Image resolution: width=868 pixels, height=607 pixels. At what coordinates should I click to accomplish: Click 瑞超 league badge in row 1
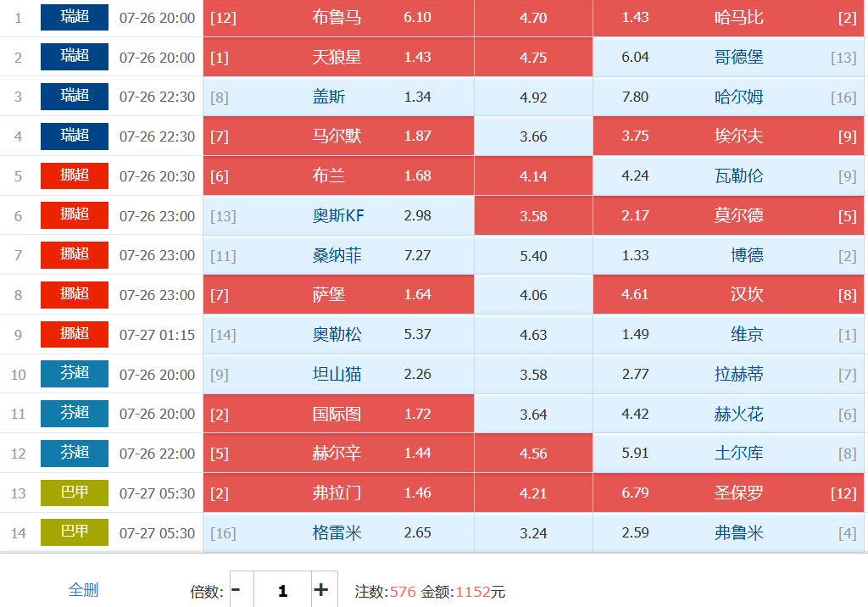pyautogui.click(x=75, y=17)
